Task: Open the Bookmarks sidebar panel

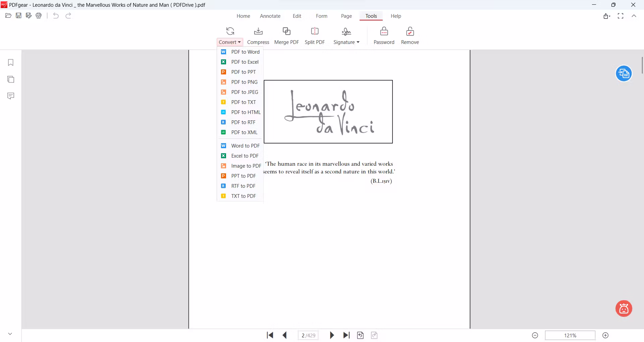Action: coord(11,63)
